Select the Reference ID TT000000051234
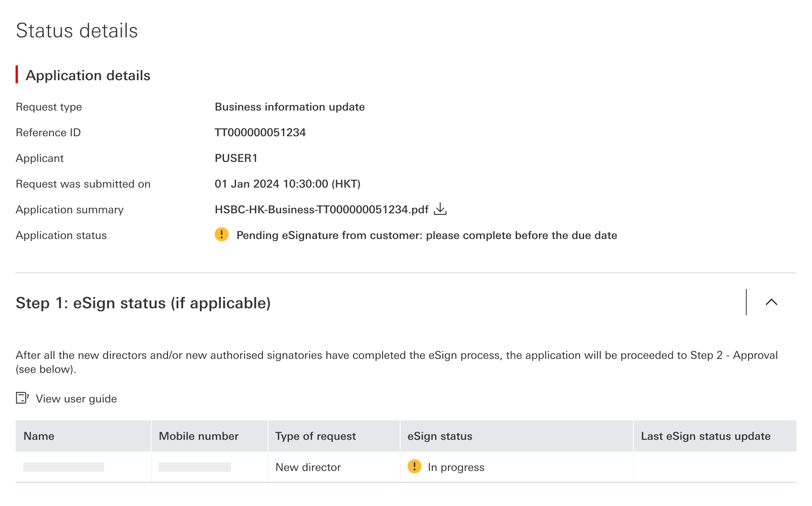The image size is (812, 506). pos(261,132)
